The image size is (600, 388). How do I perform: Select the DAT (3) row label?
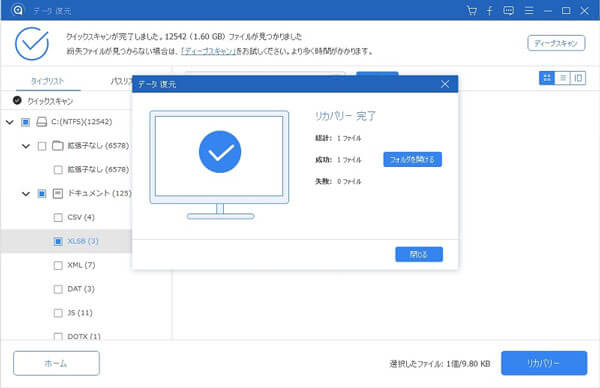[81, 289]
